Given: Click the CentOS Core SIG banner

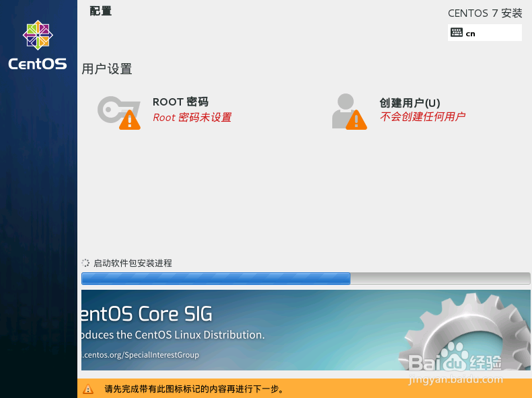Looking at the screenshot, I should point(306,330).
